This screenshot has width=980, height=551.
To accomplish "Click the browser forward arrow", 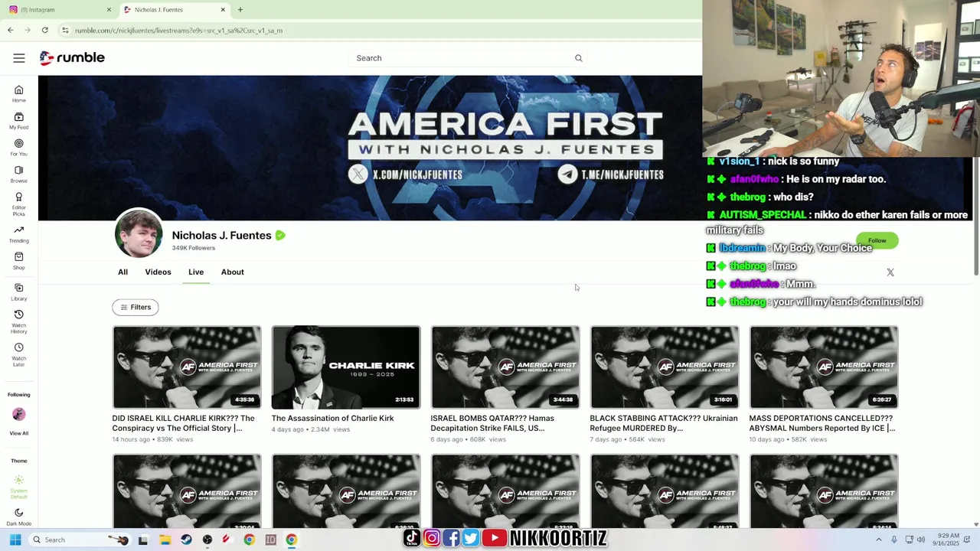I will click(28, 30).
